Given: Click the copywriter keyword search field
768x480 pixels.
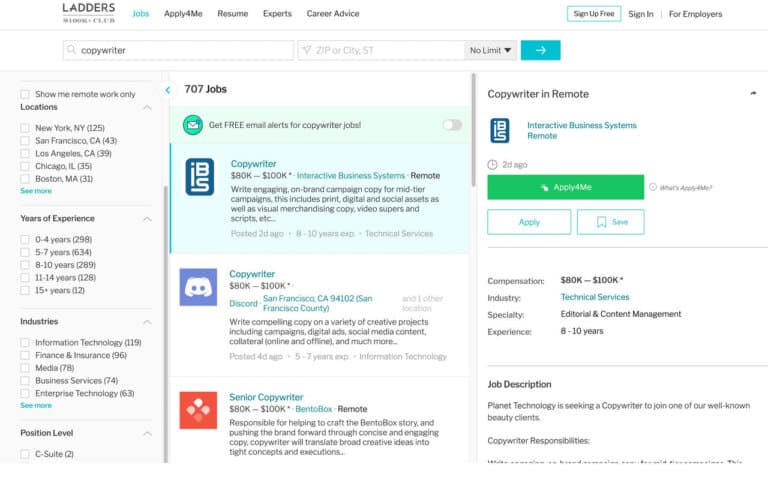Looking at the screenshot, I should (178, 50).
